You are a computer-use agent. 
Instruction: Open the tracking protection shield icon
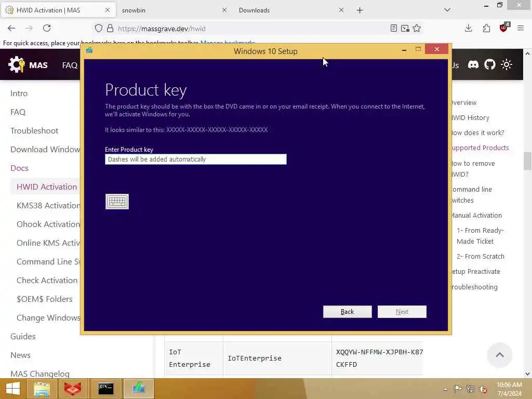pos(98,28)
